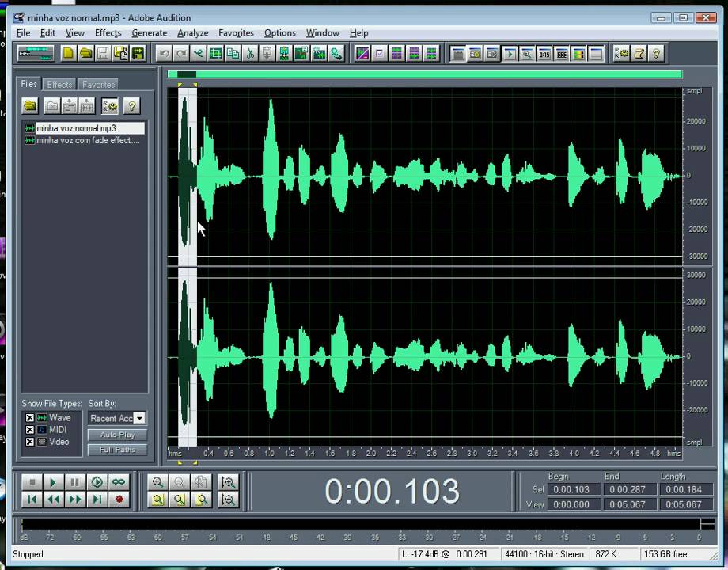Screen dimensions: 728x570
Task: Click the Save floppy disk icon
Action: (103, 53)
